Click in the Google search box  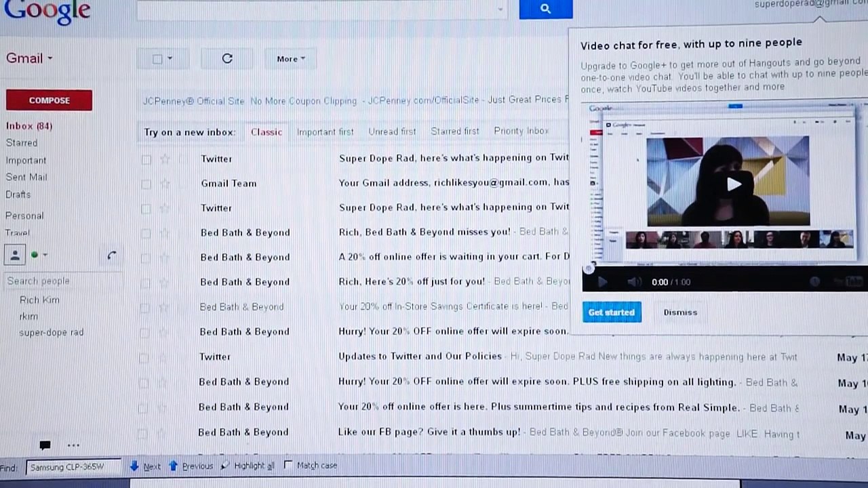(323, 9)
